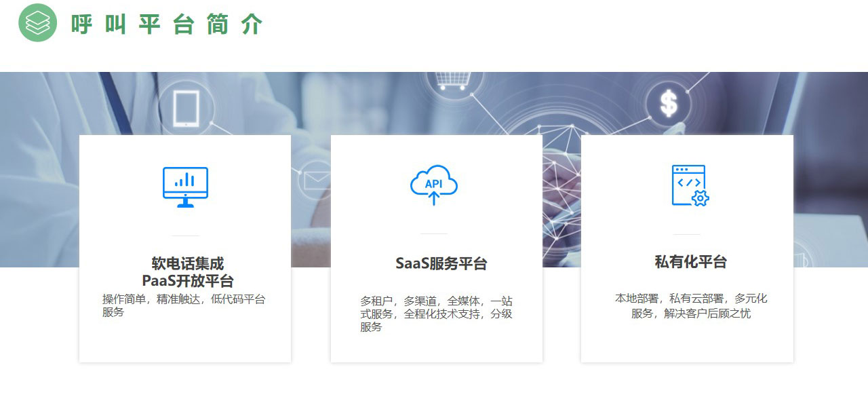Click the 操作简单，精准触达 description text
The width and height of the screenshot is (868, 395).
point(184,305)
